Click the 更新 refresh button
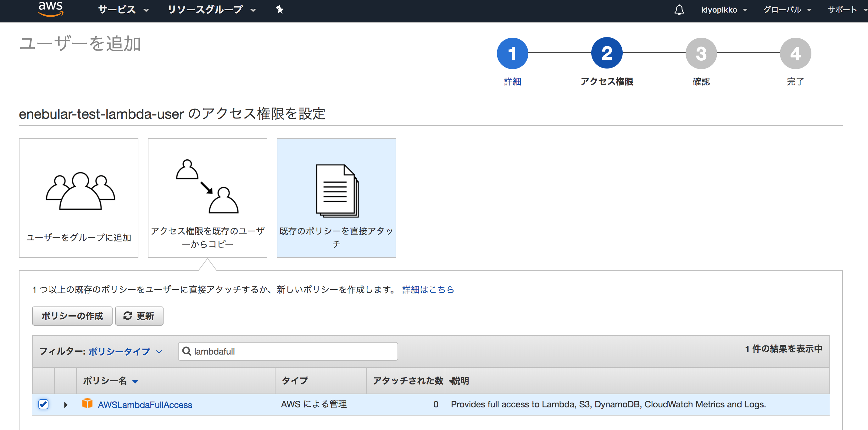Viewport: 868px width, 430px height. [x=139, y=316]
